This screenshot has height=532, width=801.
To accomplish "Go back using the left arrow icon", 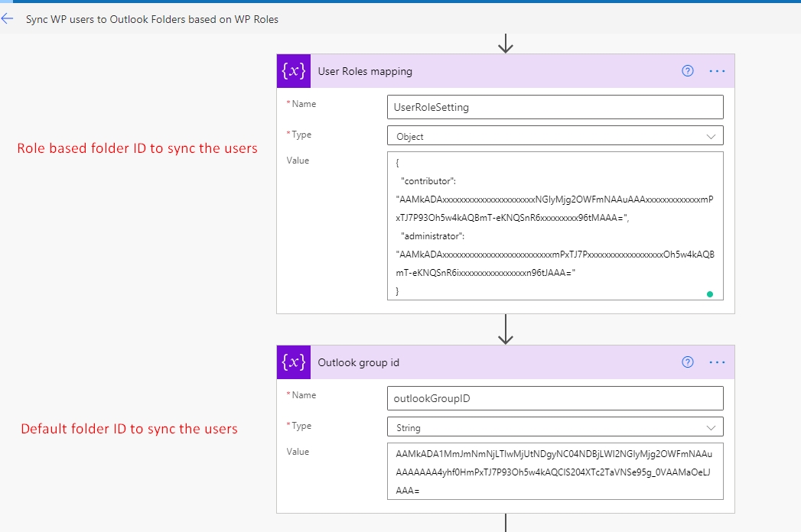I will coord(7,19).
